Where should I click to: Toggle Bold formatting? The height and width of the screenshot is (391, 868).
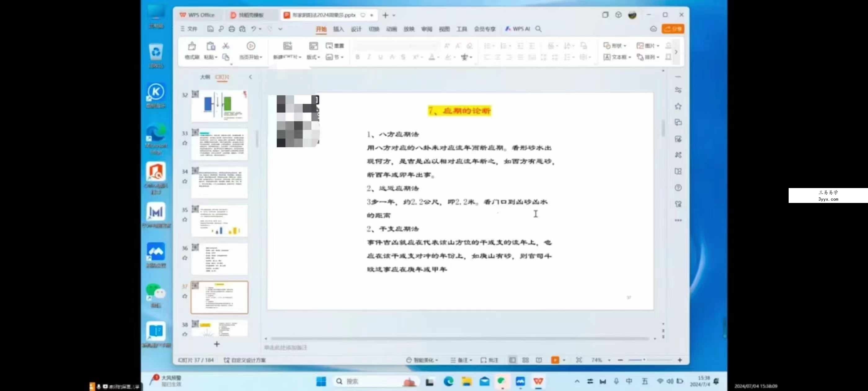(357, 57)
